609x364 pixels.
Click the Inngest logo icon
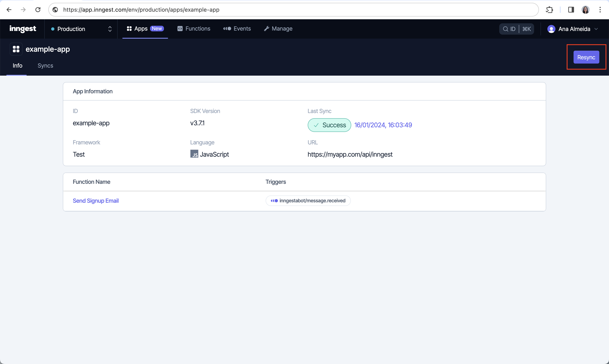pos(22,29)
